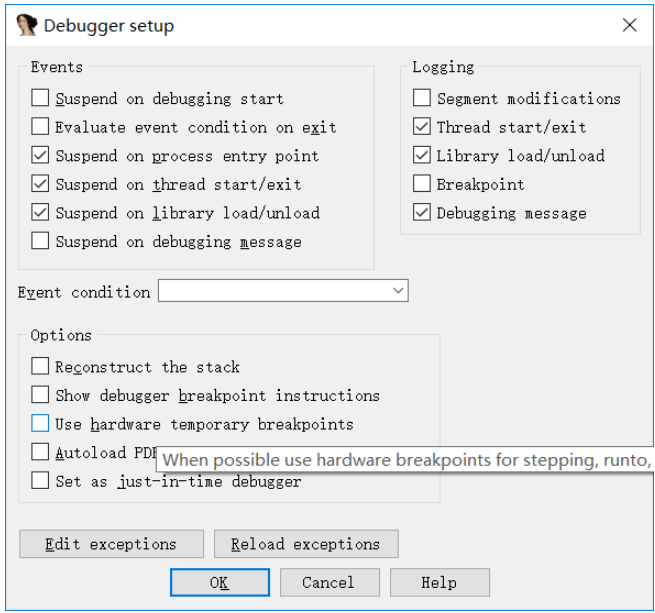Screen dimensions: 655x613
Task: Check Evaluate event condition on exit
Action: tap(40, 127)
